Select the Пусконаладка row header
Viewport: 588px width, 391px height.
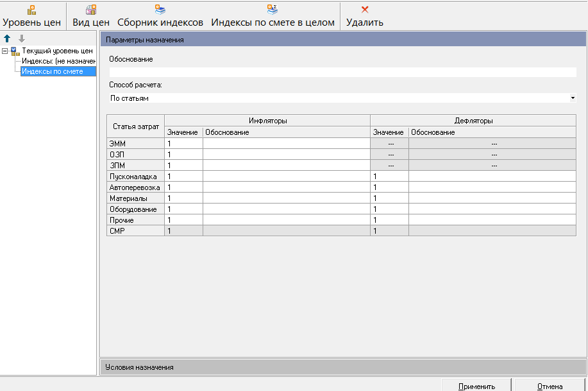click(136, 176)
